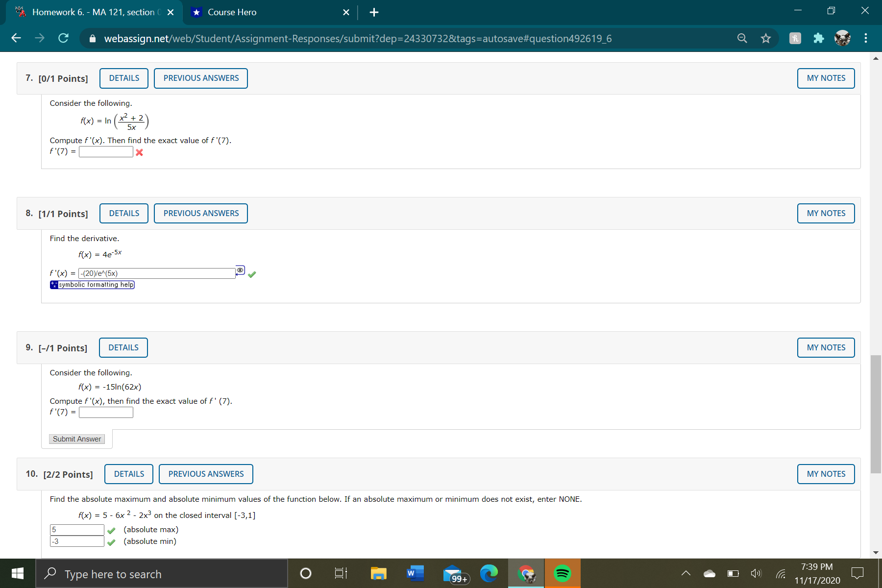Open Spotify from the taskbar
This screenshot has width=882, height=588.
pos(563,573)
